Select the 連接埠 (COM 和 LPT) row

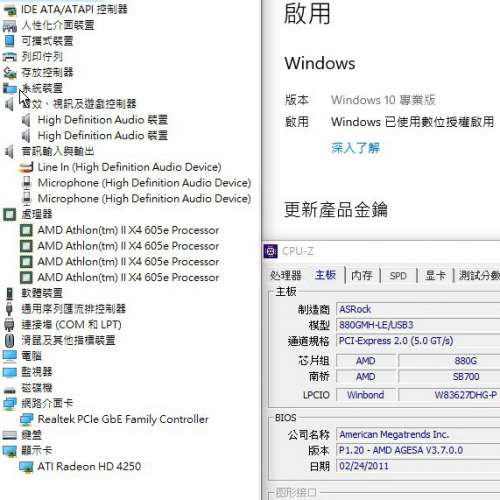71,324
